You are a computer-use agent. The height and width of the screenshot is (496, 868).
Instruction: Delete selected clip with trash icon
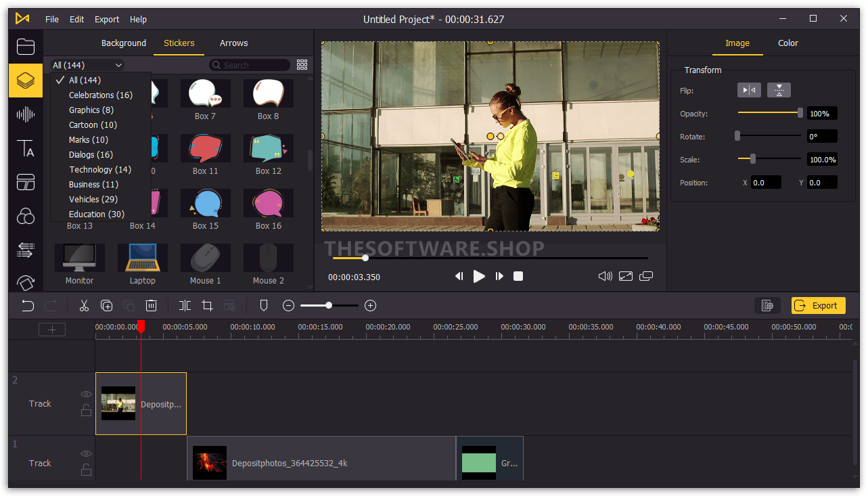tap(152, 306)
